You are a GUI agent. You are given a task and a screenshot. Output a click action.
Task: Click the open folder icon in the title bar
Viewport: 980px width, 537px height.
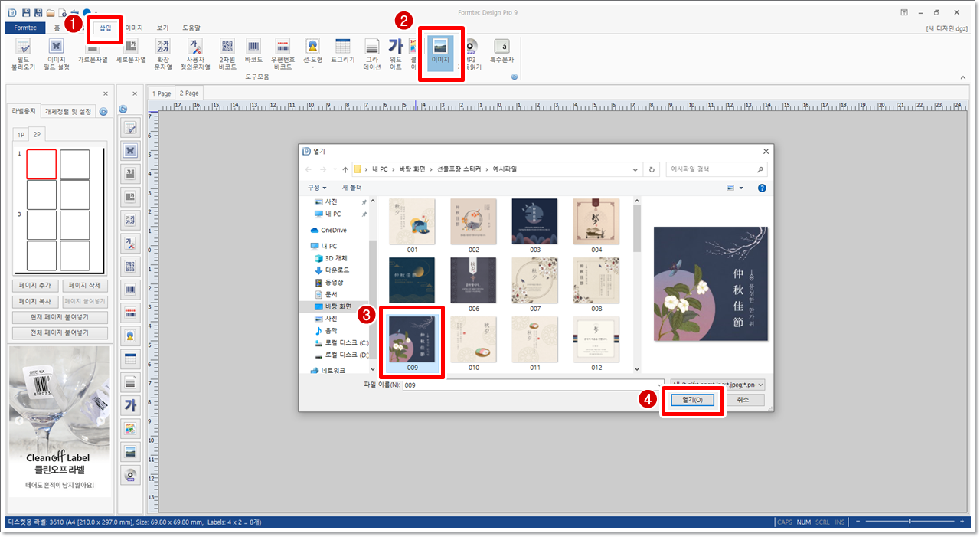pyautogui.click(x=50, y=12)
